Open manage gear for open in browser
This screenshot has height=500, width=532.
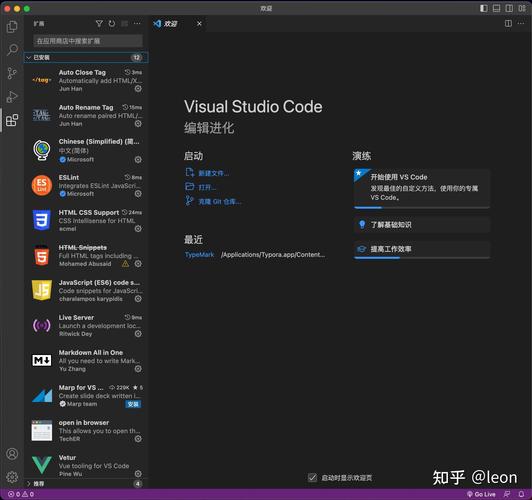[138, 439]
